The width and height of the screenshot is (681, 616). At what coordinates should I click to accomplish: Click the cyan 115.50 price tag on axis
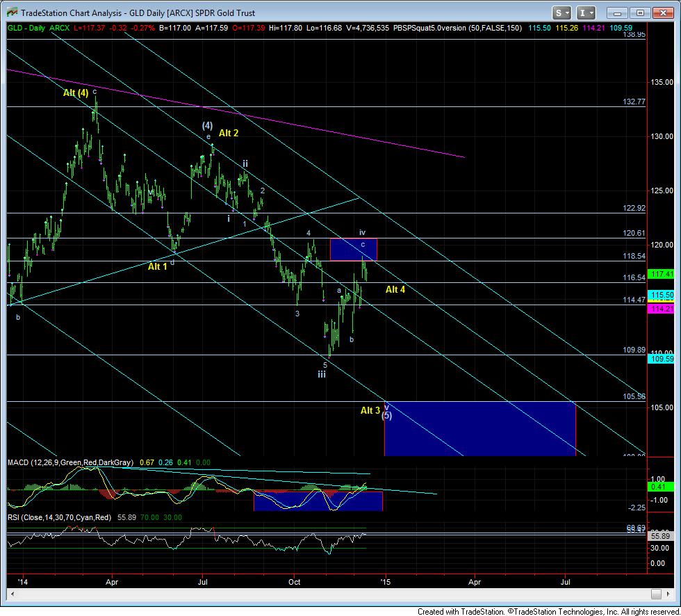(x=661, y=295)
